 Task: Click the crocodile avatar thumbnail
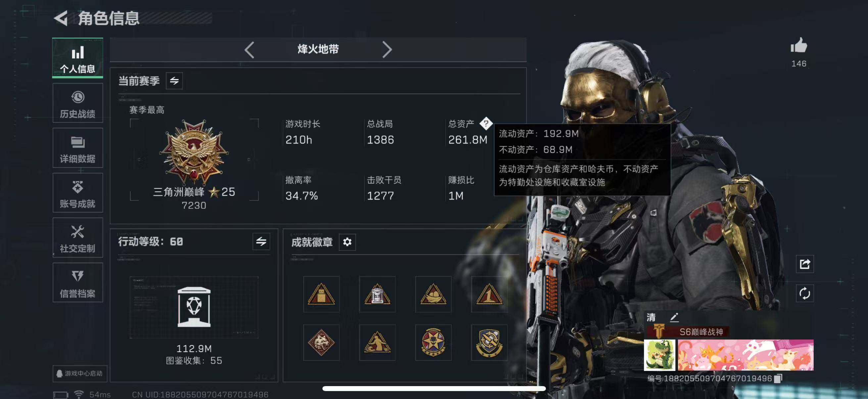659,355
